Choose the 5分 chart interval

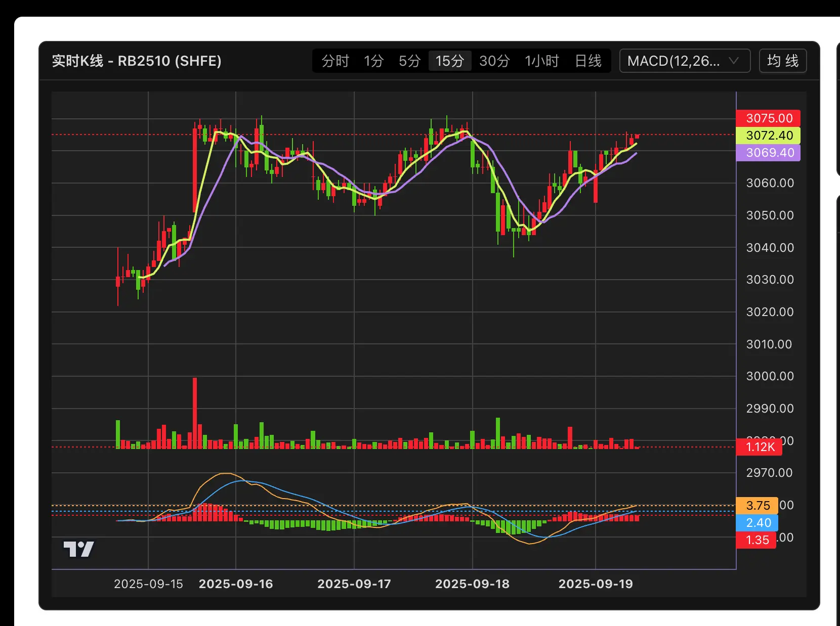pos(409,61)
